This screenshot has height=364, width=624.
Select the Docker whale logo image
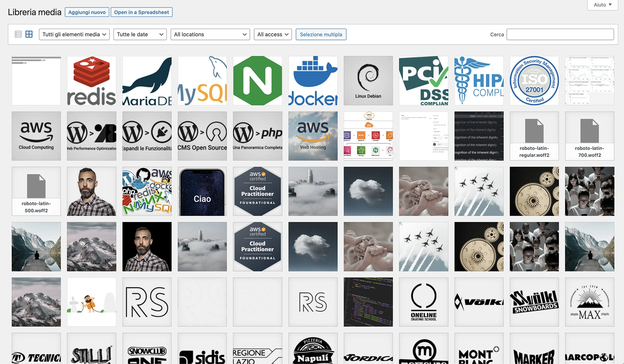point(313,81)
